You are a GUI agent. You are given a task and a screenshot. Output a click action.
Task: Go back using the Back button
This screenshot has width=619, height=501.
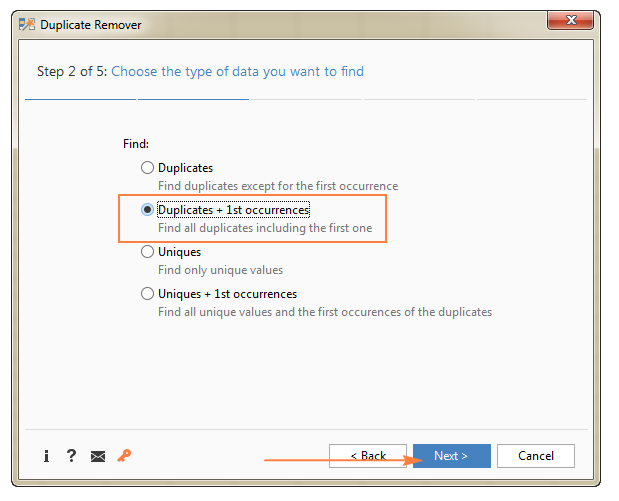[x=368, y=456]
